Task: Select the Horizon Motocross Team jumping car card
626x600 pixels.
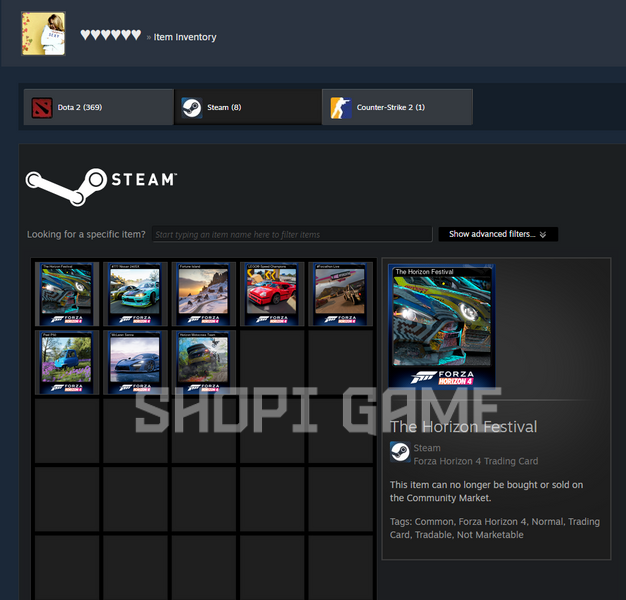Action: [203, 362]
